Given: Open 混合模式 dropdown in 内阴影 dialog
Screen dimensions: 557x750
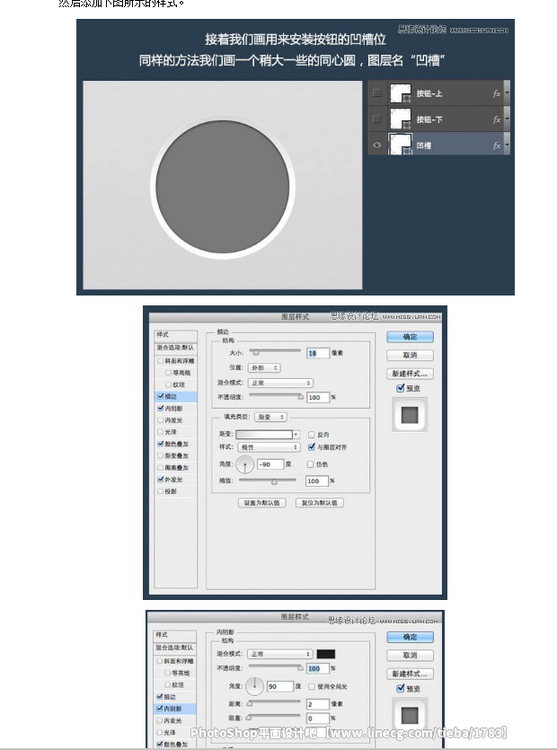Looking at the screenshot, I should (281, 653).
